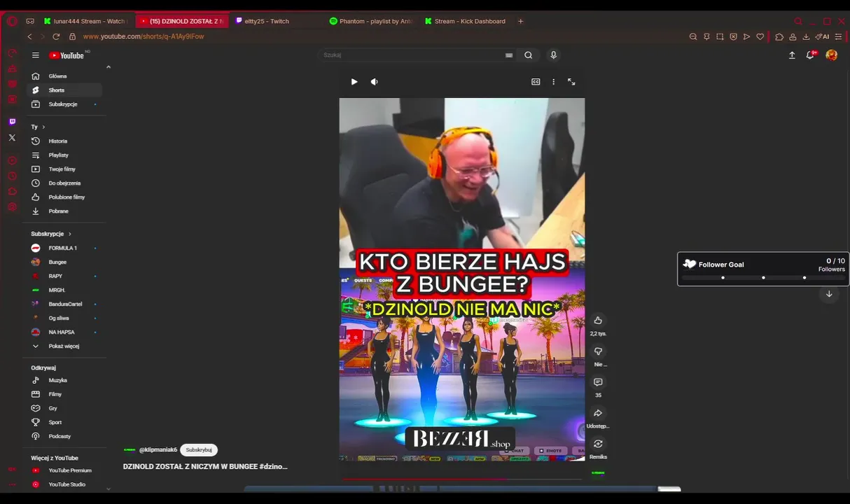Viewport: 850px width, 504px height.
Task: Mute the Short with the volume icon
Action: tap(375, 82)
